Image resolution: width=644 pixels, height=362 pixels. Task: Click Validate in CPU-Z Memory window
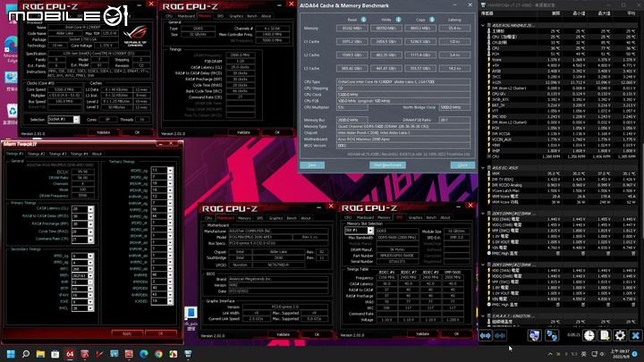[x=243, y=132]
